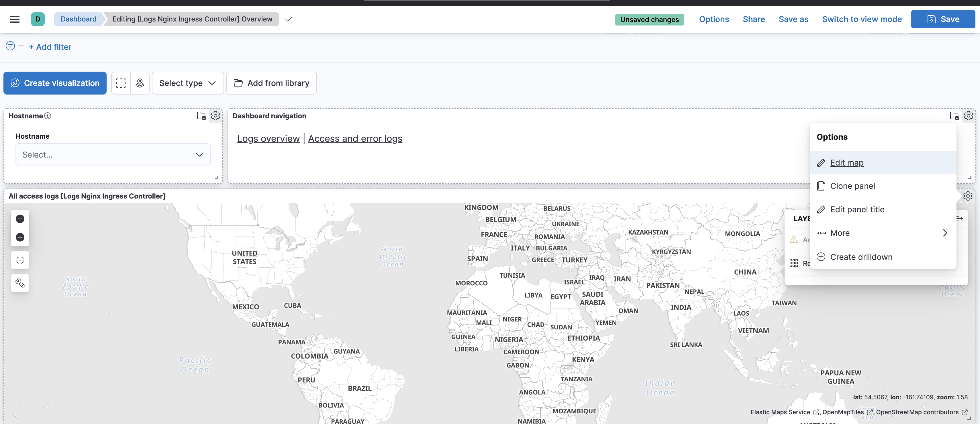Collapse the Layers flyout with arrow icon

pos(959,218)
